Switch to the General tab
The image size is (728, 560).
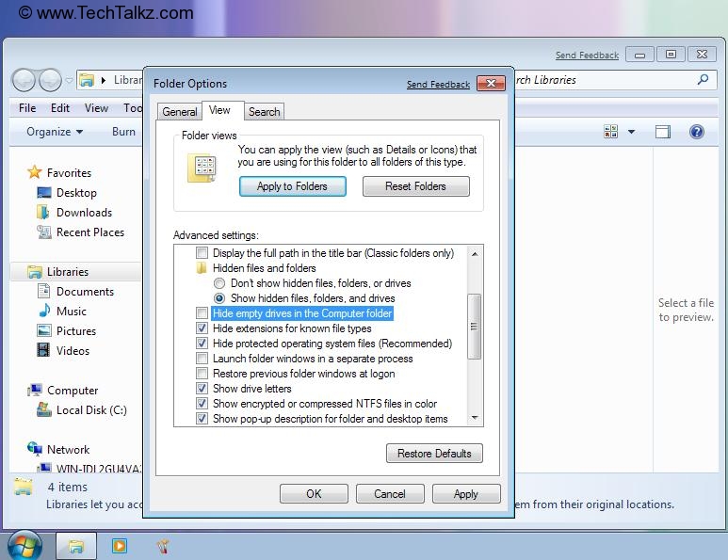(180, 112)
